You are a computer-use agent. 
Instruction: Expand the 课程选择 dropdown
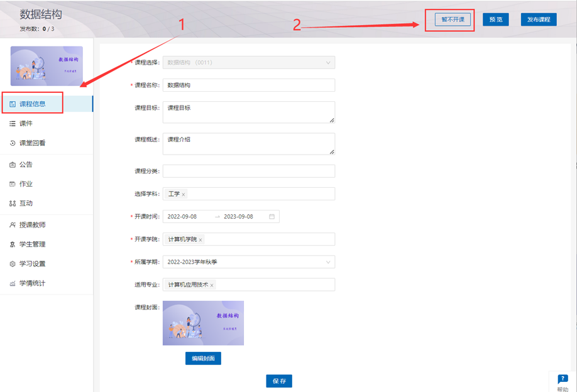(x=327, y=62)
